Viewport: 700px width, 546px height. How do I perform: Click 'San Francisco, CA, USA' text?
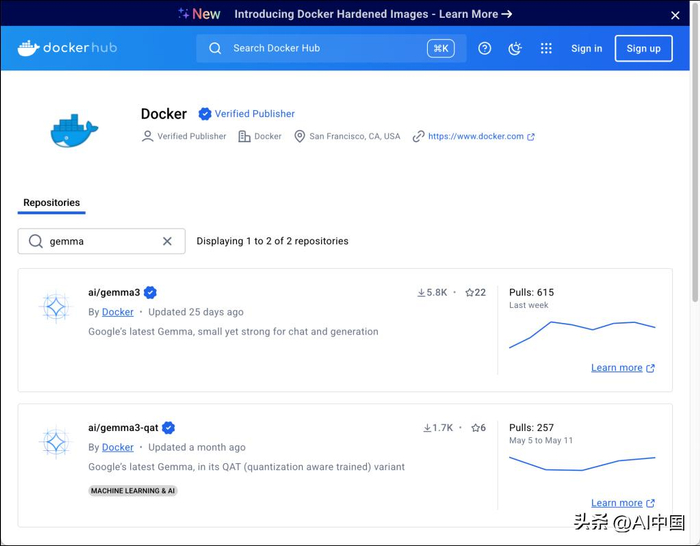pyautogui.click(x=355, y=136)
